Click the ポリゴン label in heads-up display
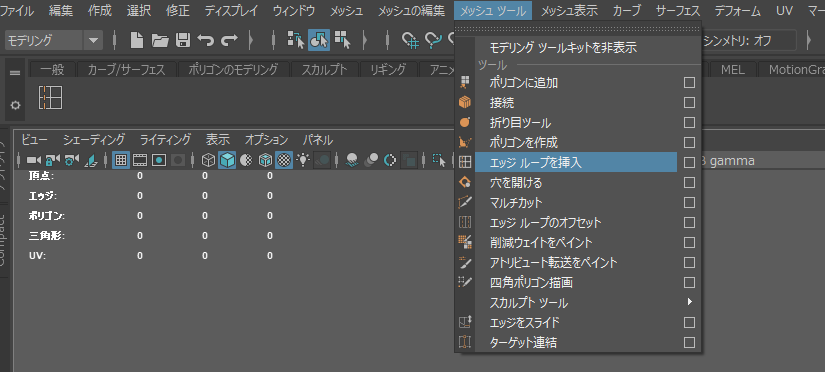Screen dimensions: 825x372 (47, 216)
